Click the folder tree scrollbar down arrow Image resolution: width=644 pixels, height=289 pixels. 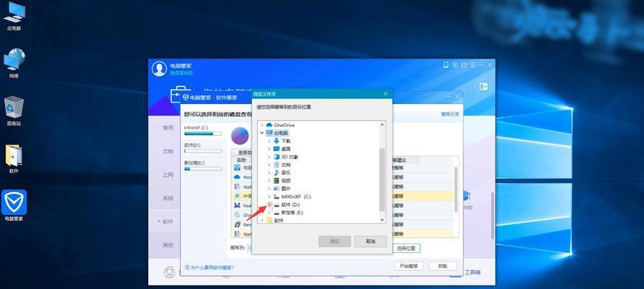click(x=382, y=220)
